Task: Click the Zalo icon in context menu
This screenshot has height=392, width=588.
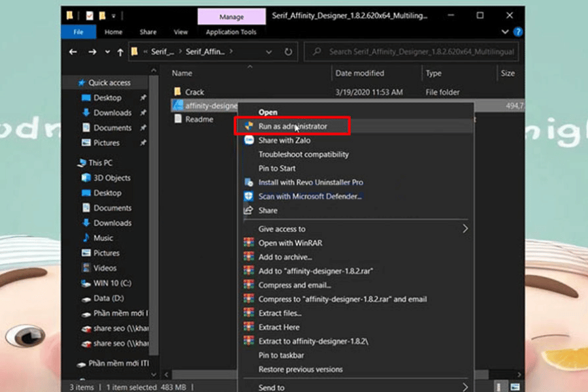Action: (x=248, y=140)
